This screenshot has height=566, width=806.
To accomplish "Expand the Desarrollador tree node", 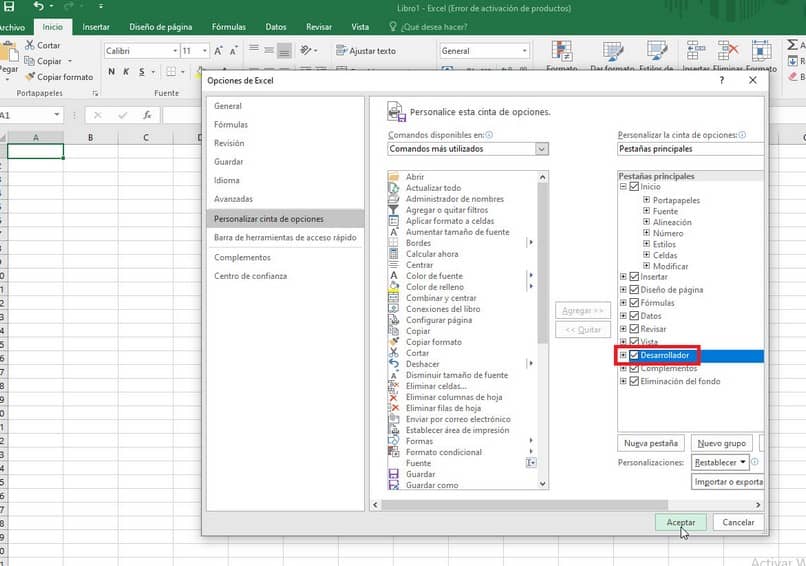I will coord(623,356).
